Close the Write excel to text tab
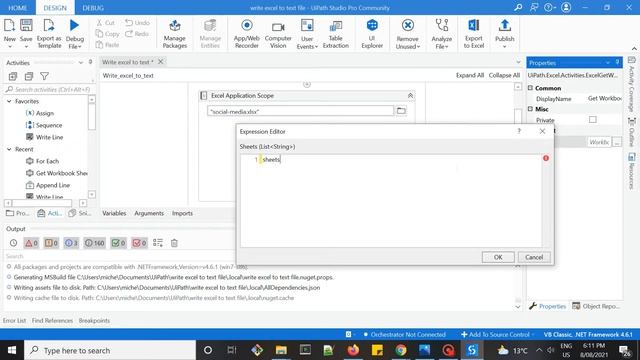640x360 pixels. pos(160,62)
